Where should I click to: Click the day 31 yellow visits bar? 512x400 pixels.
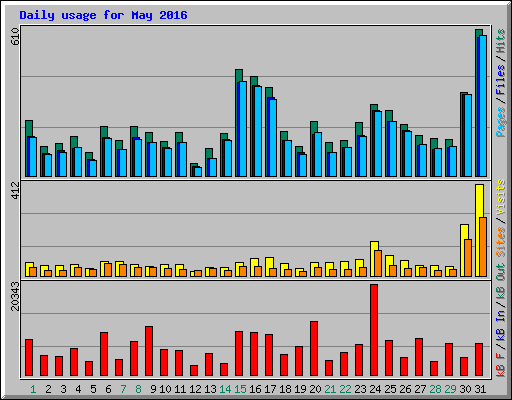pos(478,230)
